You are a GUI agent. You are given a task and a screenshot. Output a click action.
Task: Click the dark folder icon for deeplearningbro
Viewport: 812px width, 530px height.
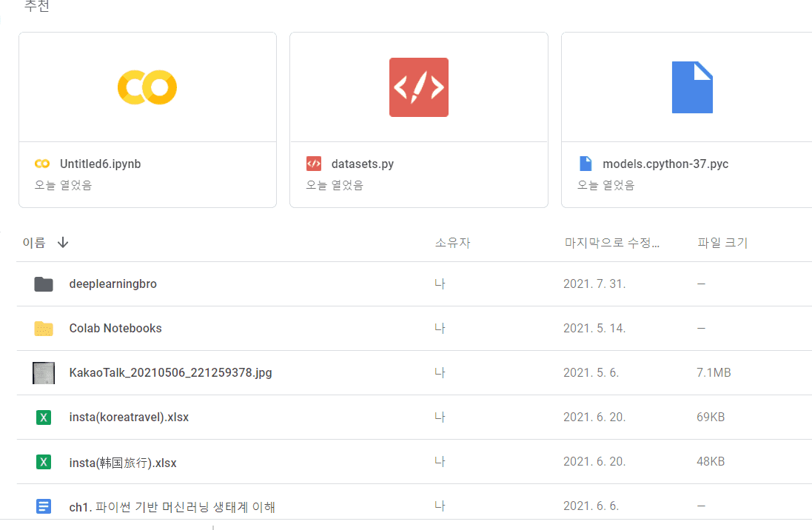[x=44, y=284]
